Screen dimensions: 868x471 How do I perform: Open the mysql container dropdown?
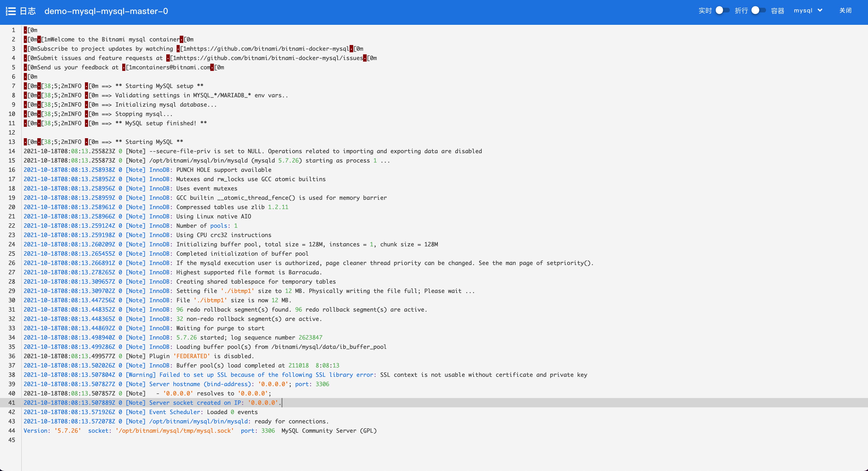808,10
